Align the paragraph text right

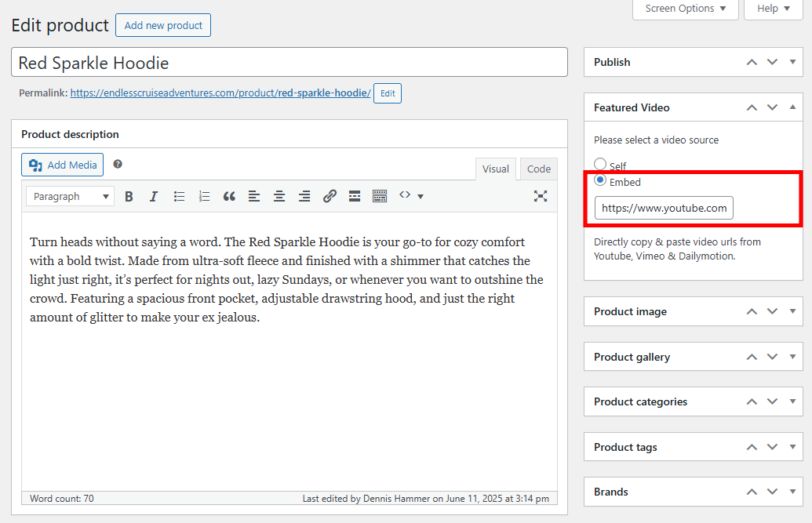[304, 195]
